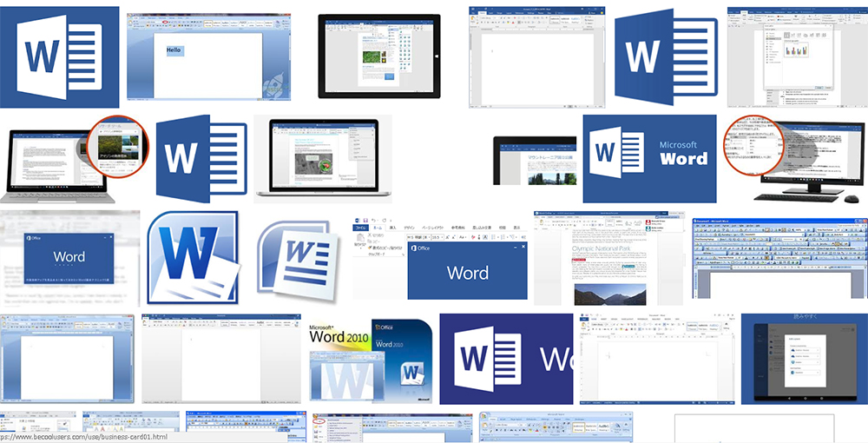Open the Word 2007 screenshot with highlighted "Hello" text
The image size is (868, 443).
click(208, 57)
